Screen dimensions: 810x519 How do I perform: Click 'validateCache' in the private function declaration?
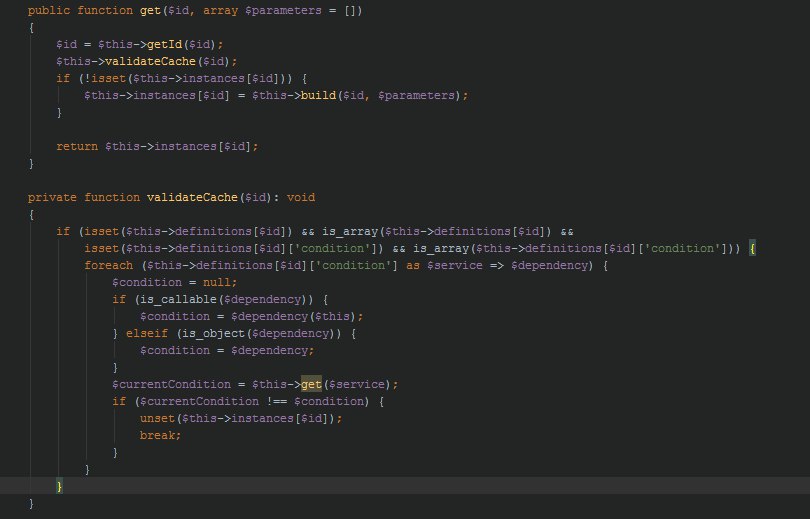tap(192, 197)
